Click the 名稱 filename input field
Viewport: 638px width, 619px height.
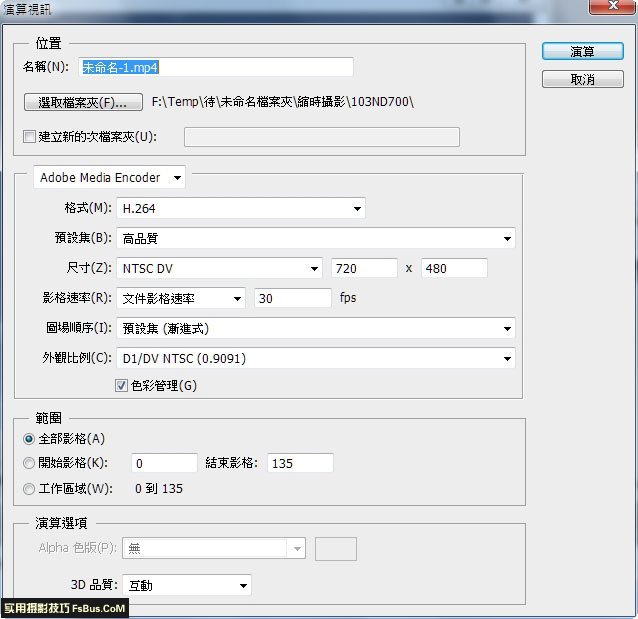pos(216,67)
